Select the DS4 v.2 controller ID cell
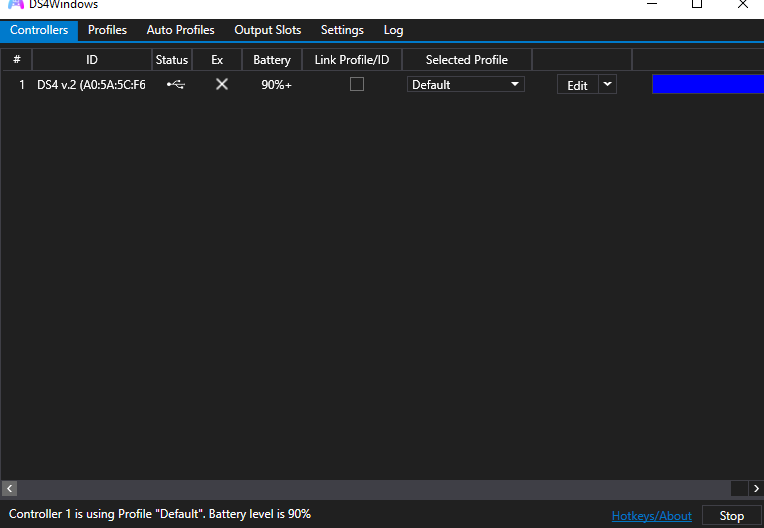The height and width of the screenshot is (528, 764). tap(92, 85)
